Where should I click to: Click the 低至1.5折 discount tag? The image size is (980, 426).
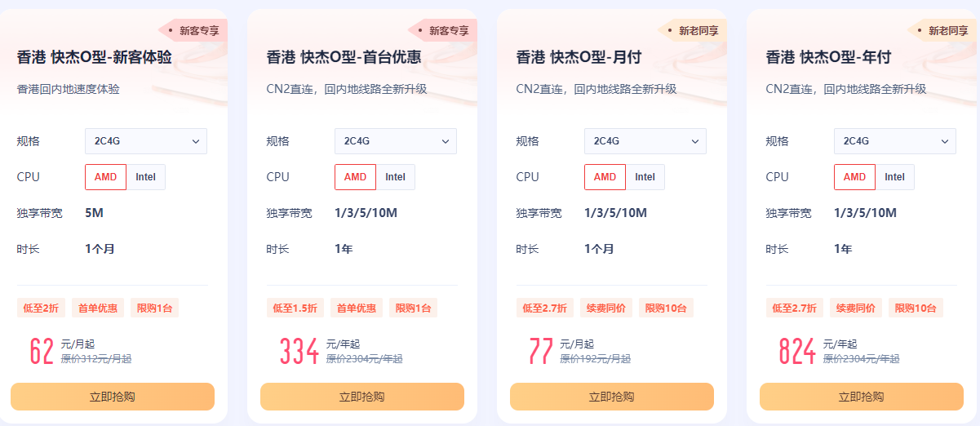coord(290,308)
